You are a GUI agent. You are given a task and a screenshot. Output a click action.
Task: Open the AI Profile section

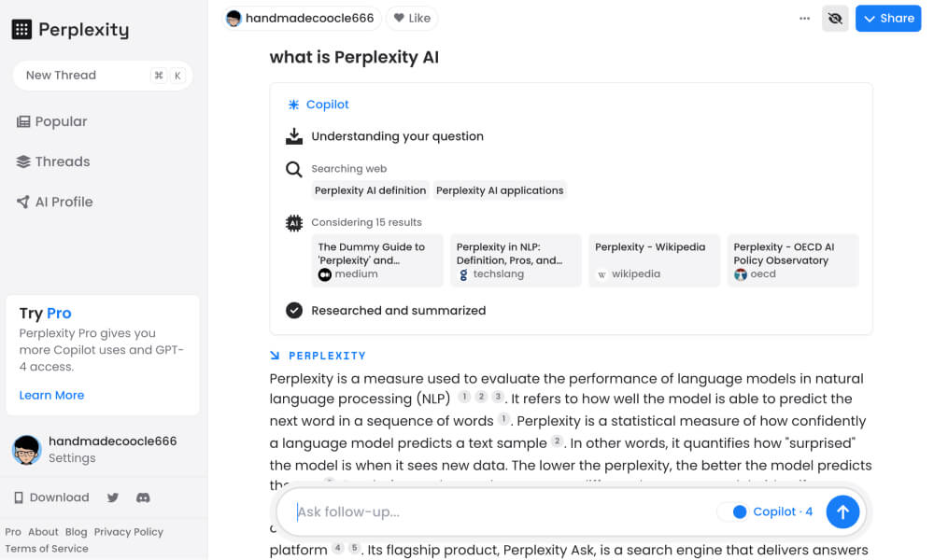54,201
